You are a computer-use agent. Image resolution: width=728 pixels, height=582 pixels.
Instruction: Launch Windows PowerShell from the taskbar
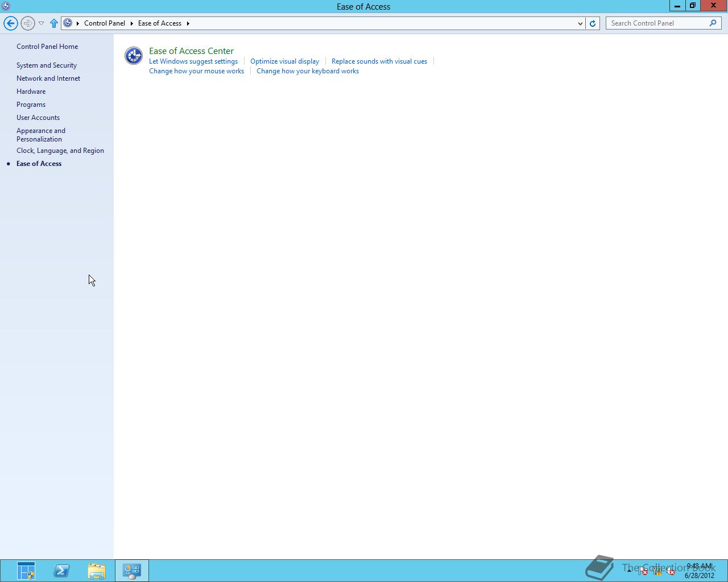pos(61,571)
